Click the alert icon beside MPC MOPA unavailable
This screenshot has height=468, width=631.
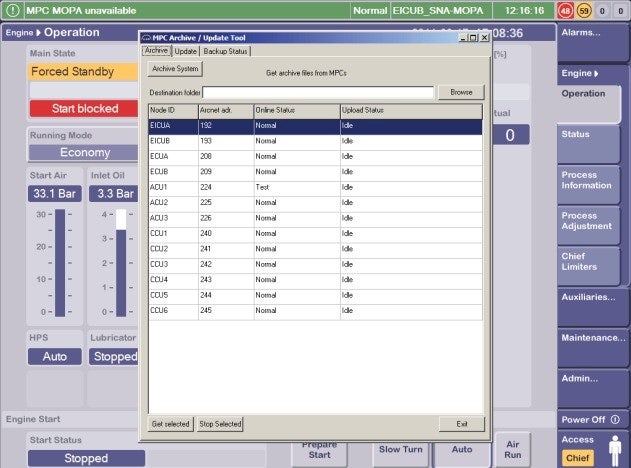point(13,10)
